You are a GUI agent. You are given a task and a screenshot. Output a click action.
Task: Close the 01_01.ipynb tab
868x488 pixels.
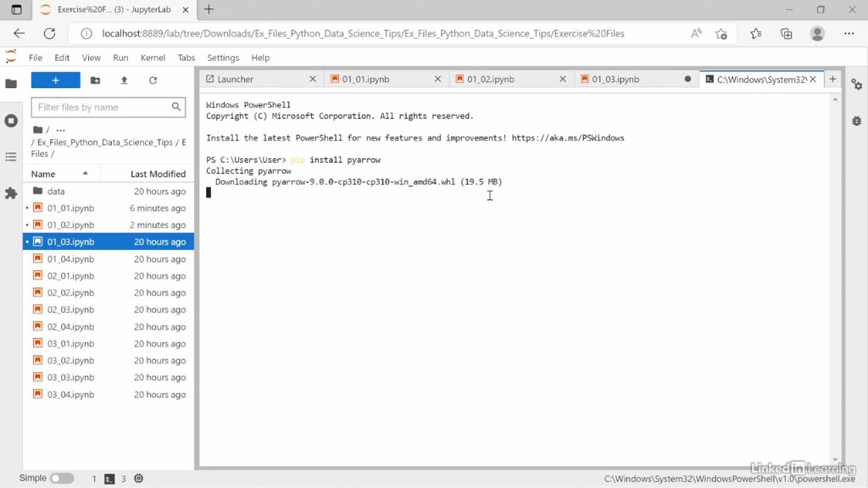click(x=438, y=79)
